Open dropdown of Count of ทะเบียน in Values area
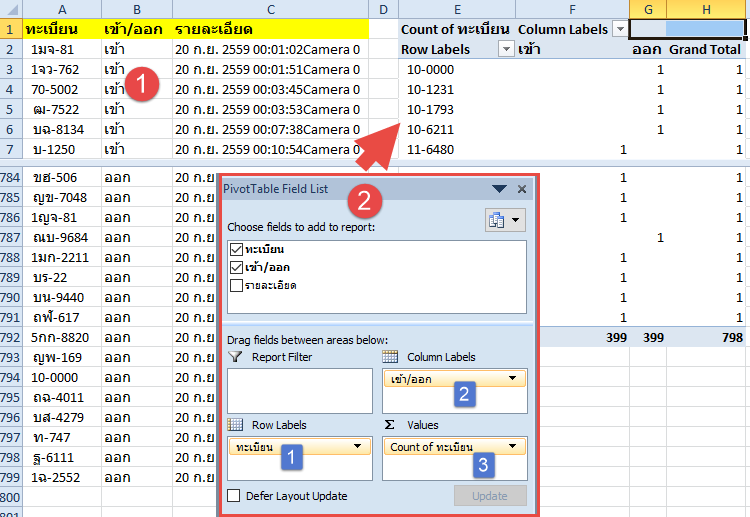750x517 pixels. (x=513, y=446)
